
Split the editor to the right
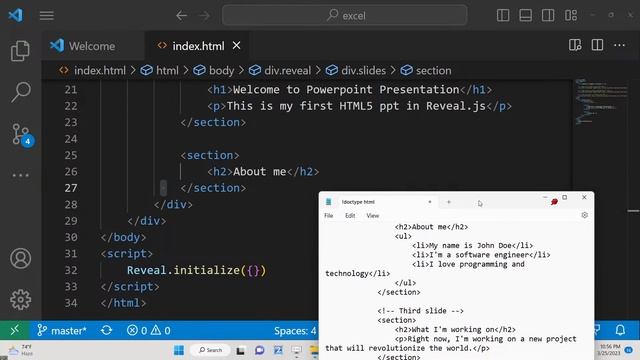pyautogui.click(x=597, y=45)
